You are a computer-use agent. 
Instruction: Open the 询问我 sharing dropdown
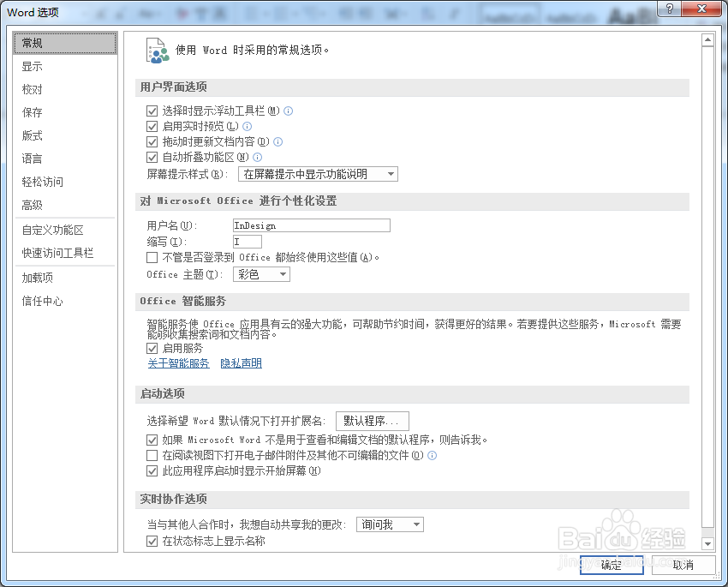(x=390, y=524)
